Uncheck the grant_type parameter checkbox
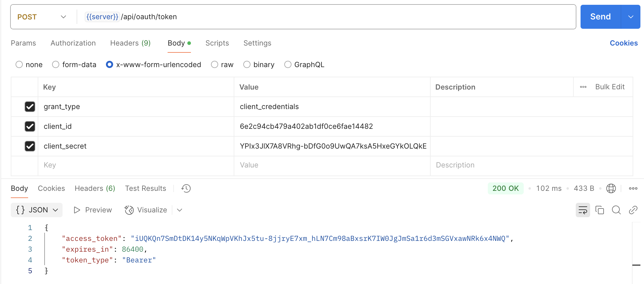The width and height of the screenshot is (644, 284). [30, 107]
